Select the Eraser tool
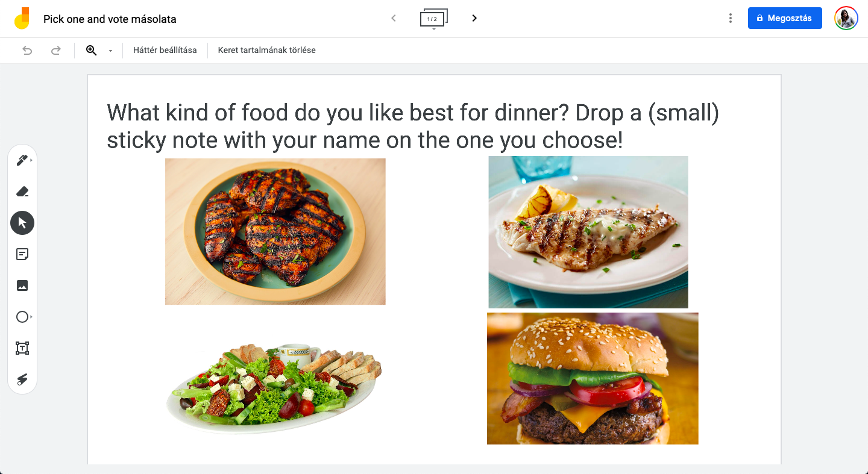This screenshot has height=474, width=868. [x=22, y=192]
